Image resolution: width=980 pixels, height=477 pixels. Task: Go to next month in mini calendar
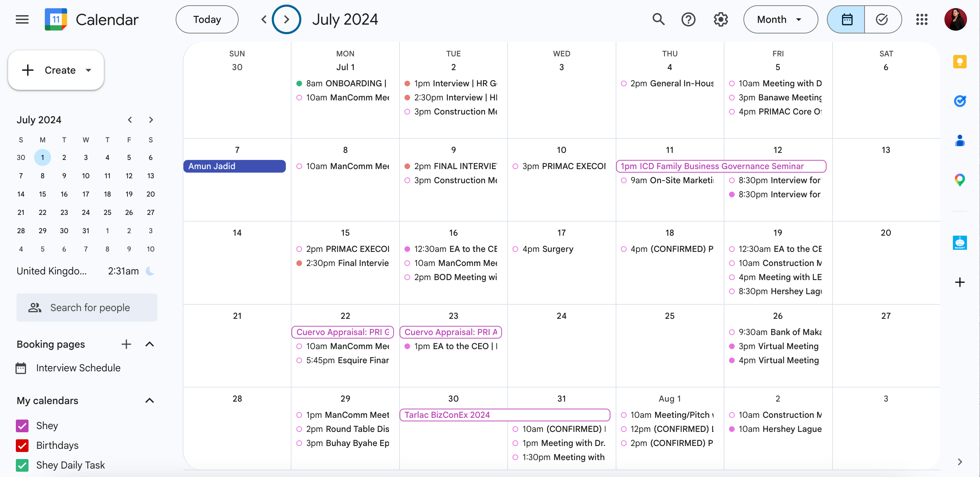(151, 120)
